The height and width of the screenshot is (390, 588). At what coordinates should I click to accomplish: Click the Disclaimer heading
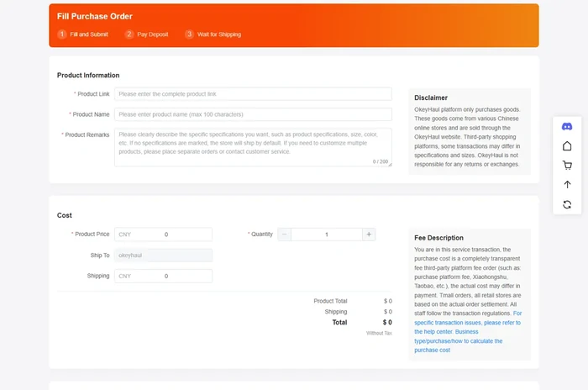coord(430,97)
